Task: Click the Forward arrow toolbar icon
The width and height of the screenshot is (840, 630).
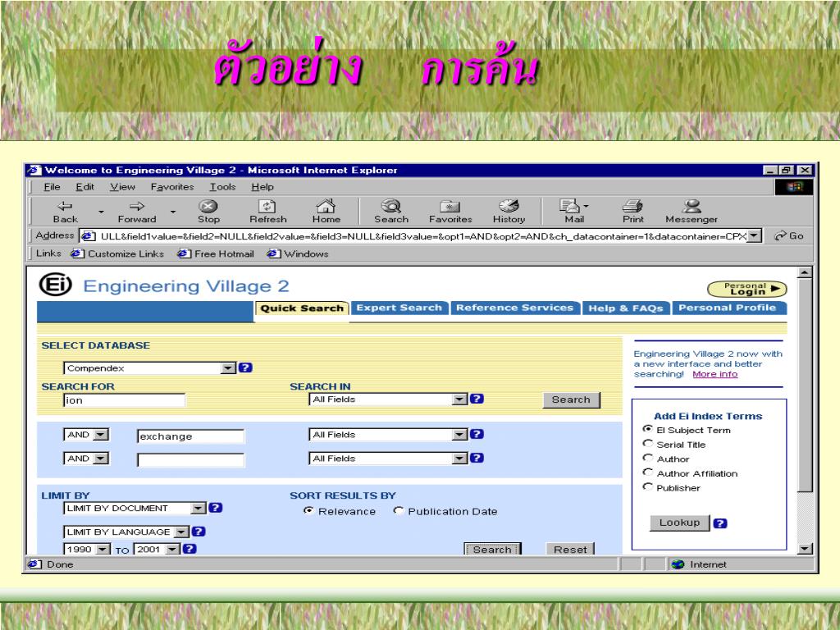Action: pos(137,206)
